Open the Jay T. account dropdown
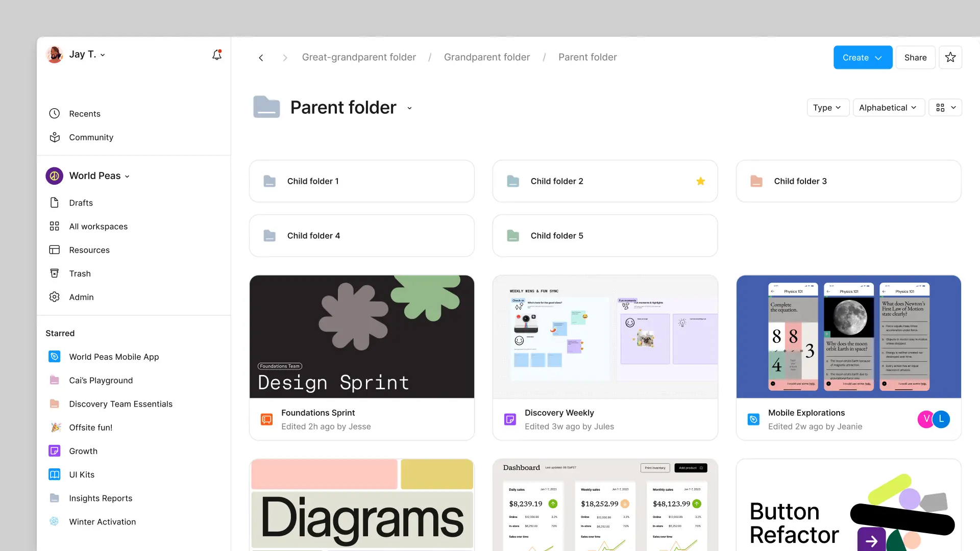Screen dimensions: 980x551 coord(88,55)
